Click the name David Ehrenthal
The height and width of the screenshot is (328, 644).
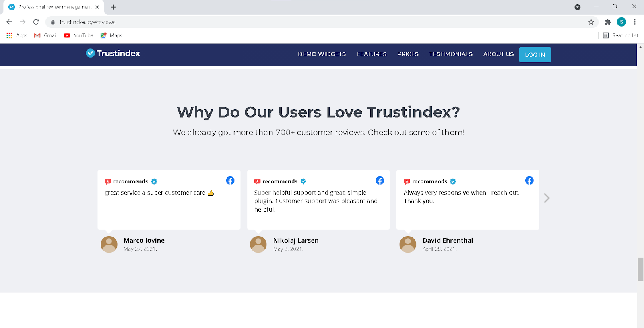tap(448, 241)
